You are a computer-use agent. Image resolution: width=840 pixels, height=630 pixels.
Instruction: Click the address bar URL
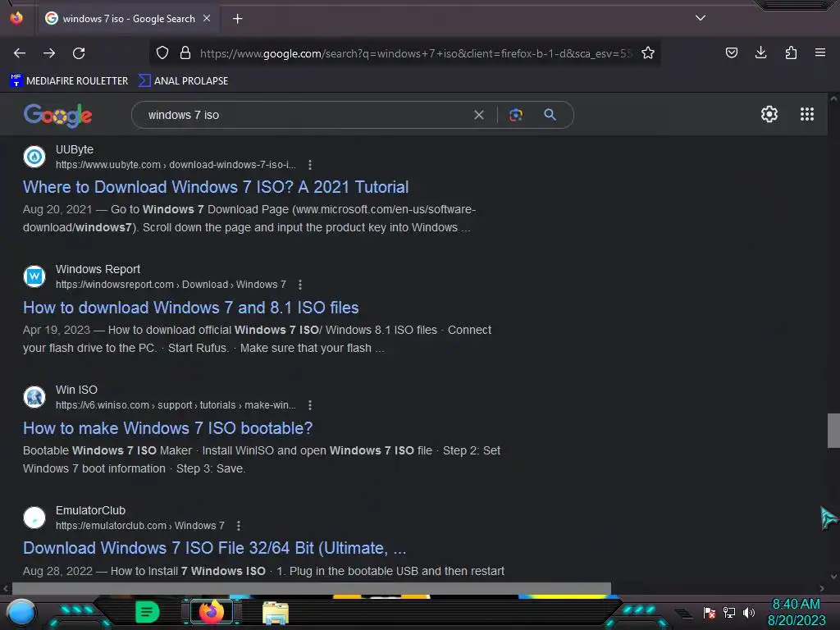416,53
